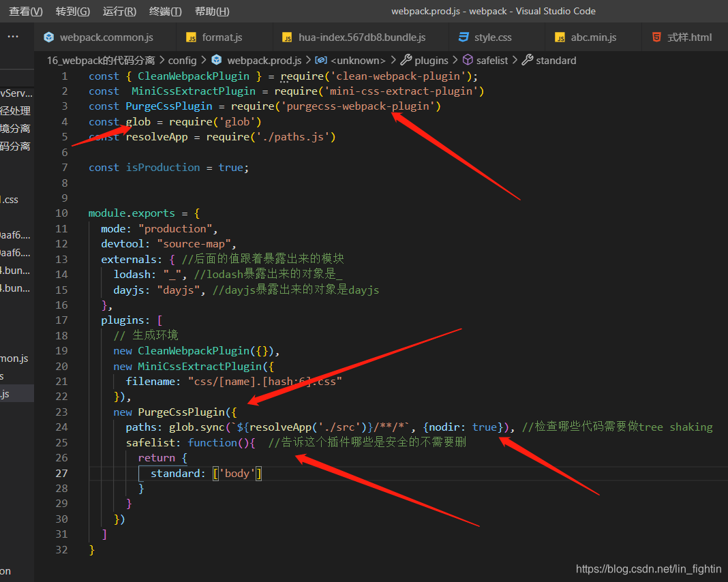The width and height of the screenshot is (728, 582).
Task: Click line number 10 in gutter
Action: tap(62, 213)
